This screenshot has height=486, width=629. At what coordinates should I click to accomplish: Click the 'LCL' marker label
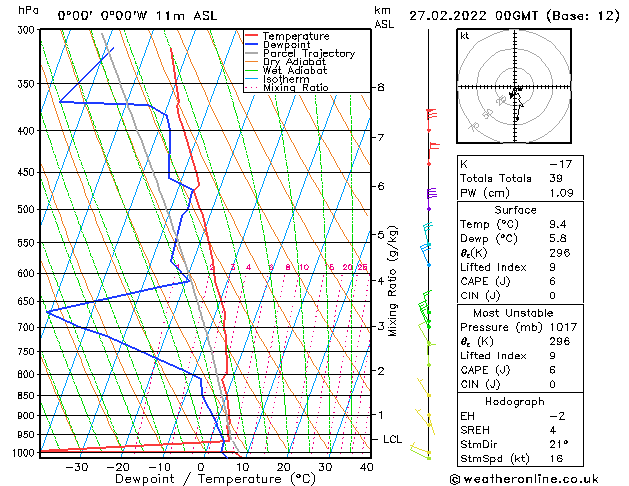[392, 439]
